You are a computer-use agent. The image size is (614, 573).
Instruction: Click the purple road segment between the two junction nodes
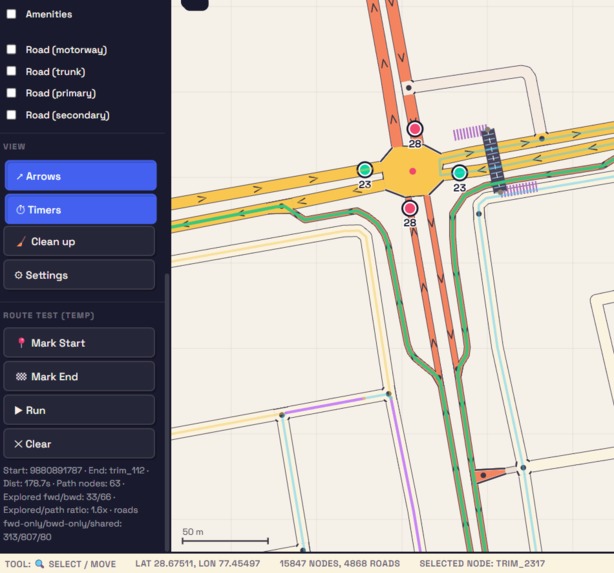pyautogui.click(x=324, y=405)
